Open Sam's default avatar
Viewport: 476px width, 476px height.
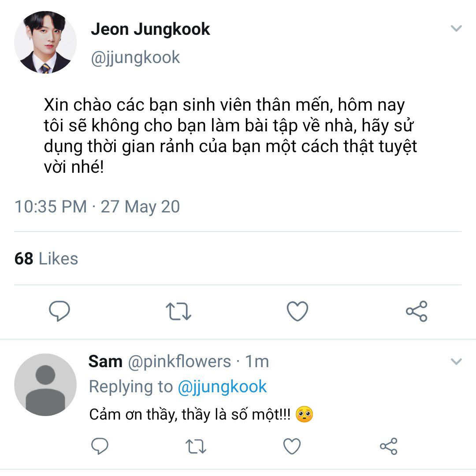[45, 385]
